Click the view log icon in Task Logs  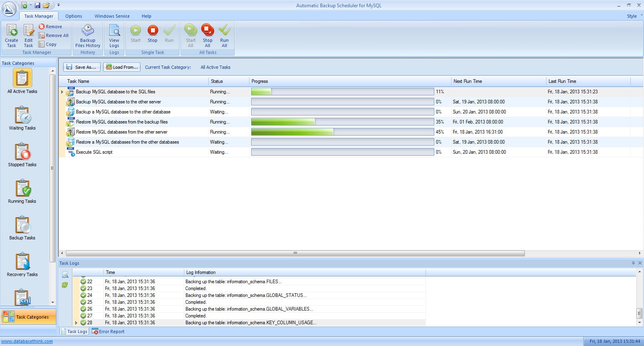[x=65, y=275]
